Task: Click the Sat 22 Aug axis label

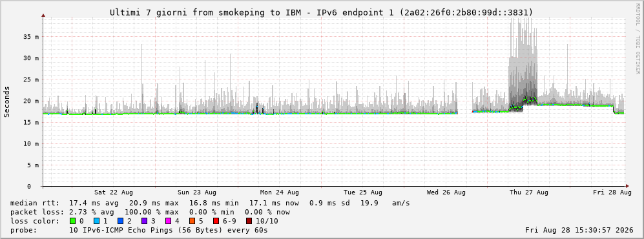Action: [113, 192]
